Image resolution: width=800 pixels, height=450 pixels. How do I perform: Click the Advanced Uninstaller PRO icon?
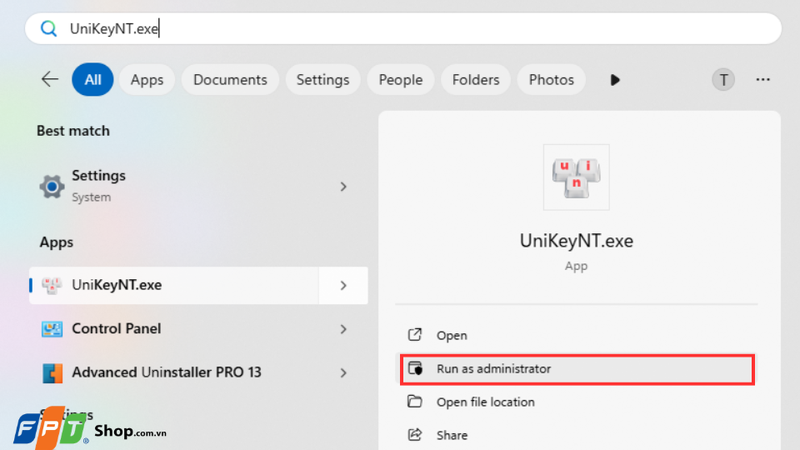(x=52, y=373)
